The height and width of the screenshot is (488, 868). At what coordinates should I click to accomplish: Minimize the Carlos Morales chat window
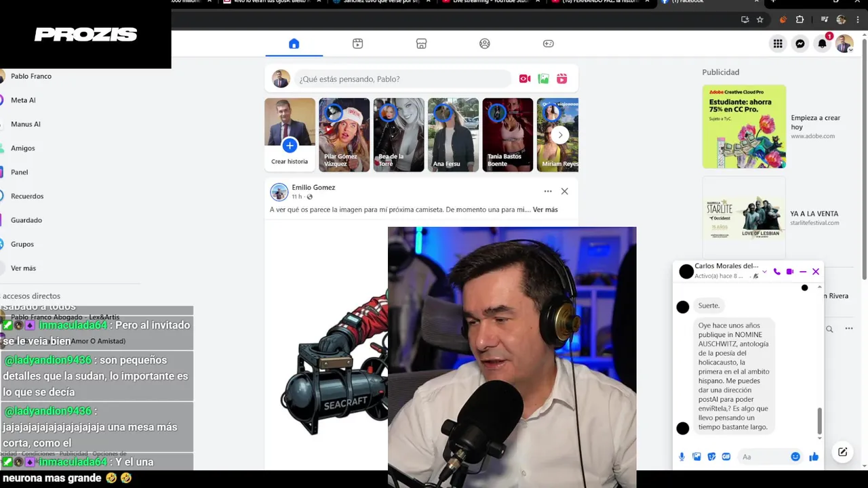(803, 272)
